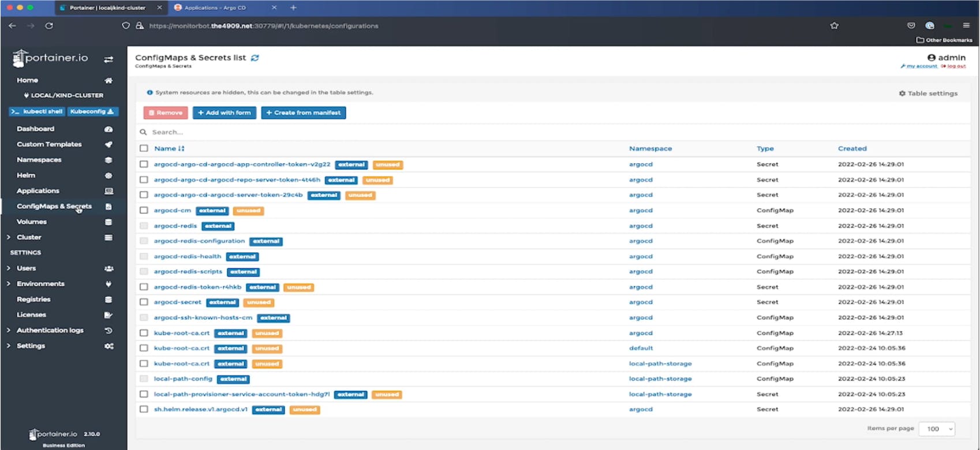Viewport: 980px width, 450px height.
Task: Open Table settings
Action: tap(928, 93)
